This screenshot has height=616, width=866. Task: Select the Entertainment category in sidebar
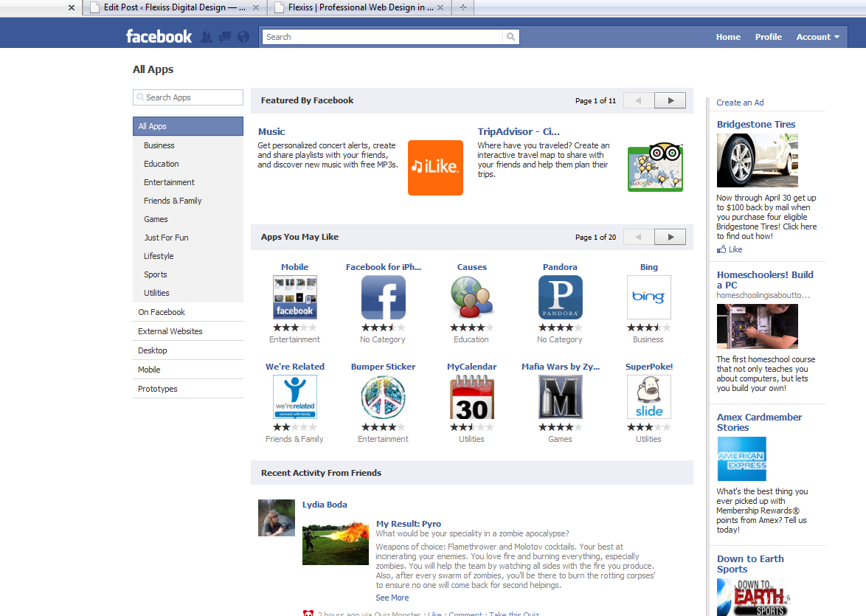[x=169, y=182]
